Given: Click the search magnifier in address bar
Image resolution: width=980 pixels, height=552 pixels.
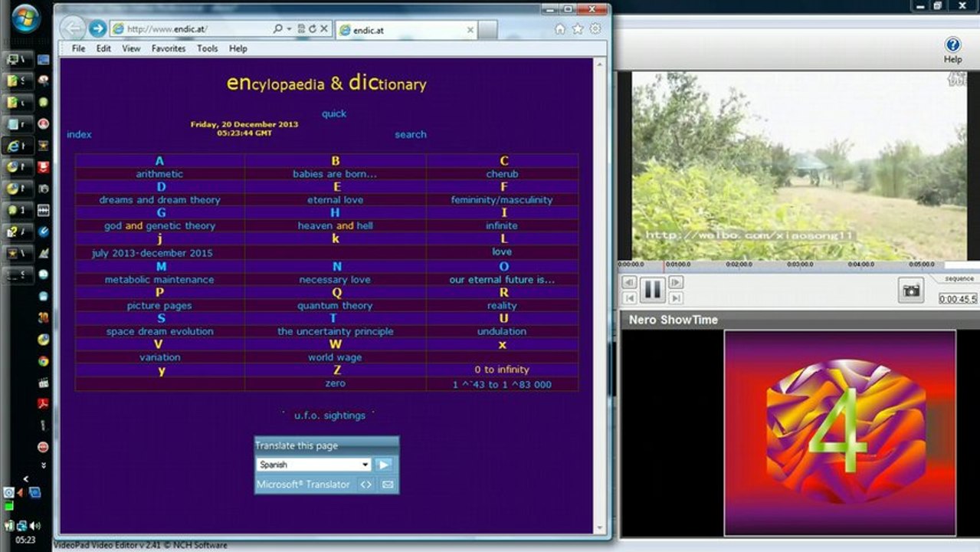Looking at the screenshot, I should click(x=277, y=29).
